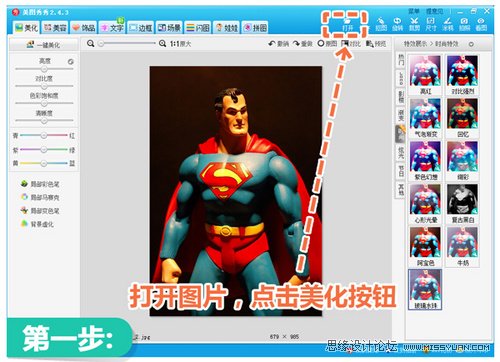This screenshot has width=500, height=362.
Task: Select the 抠图 cutout tool icon
Action: tap(381, 24)
